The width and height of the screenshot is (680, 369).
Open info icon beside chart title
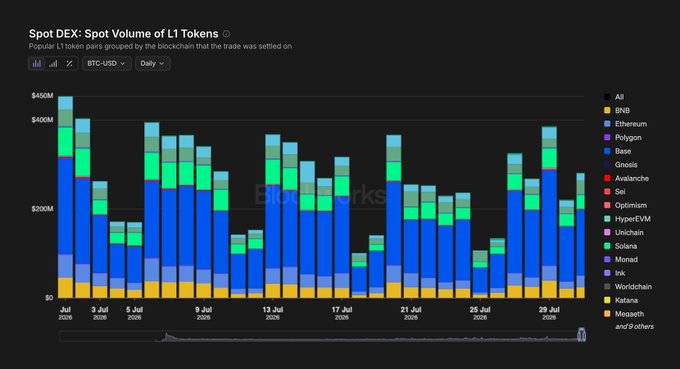226,34
